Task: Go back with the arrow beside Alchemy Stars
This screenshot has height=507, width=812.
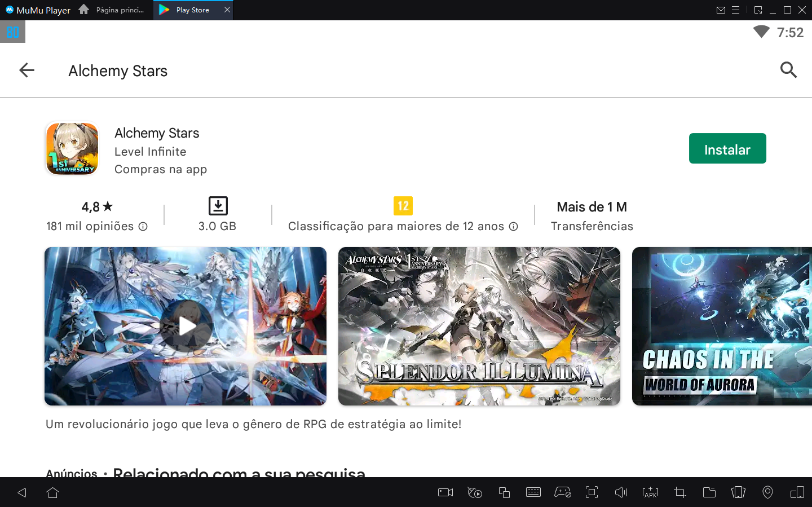Action: pos(27,70)
